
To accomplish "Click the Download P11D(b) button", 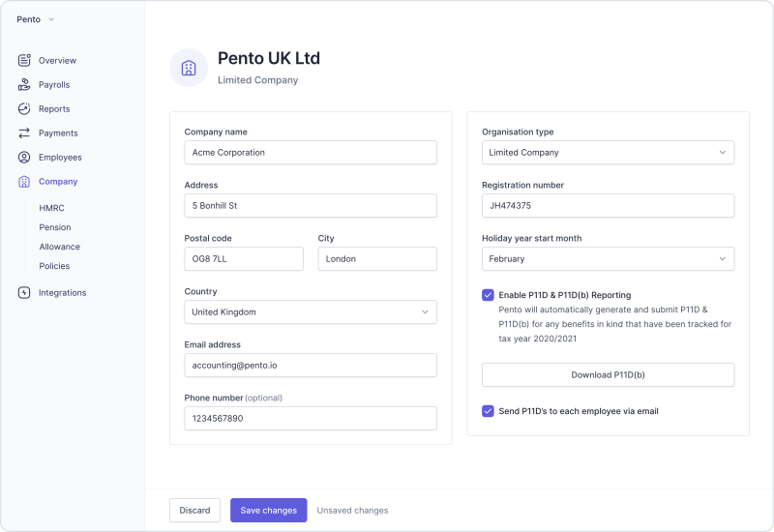I will (x=608, y=374).
